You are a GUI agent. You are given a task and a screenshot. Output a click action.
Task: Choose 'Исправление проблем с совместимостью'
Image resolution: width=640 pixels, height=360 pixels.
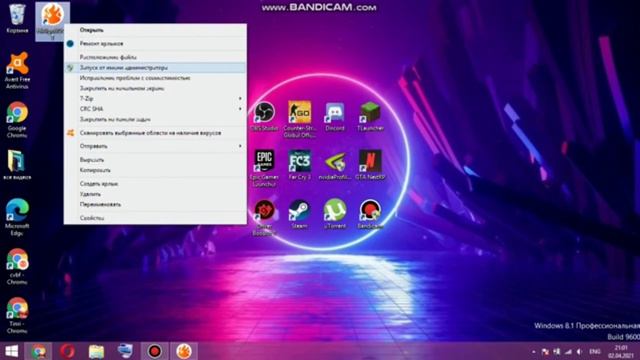155,78
